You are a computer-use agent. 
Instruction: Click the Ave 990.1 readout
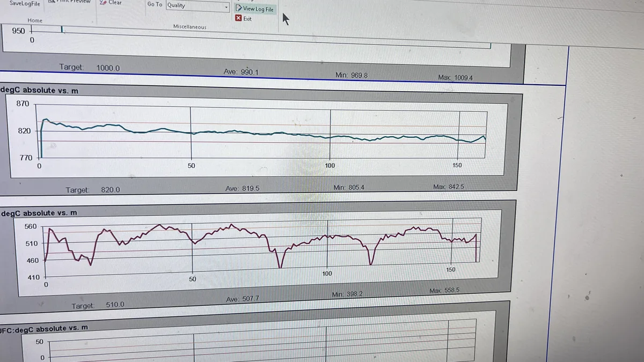241,72
